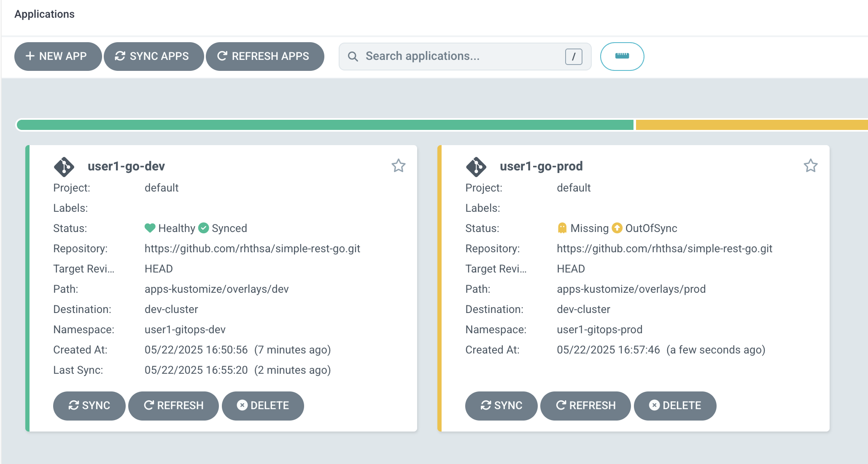Delete the user1-go-dev application

(263, 405)
